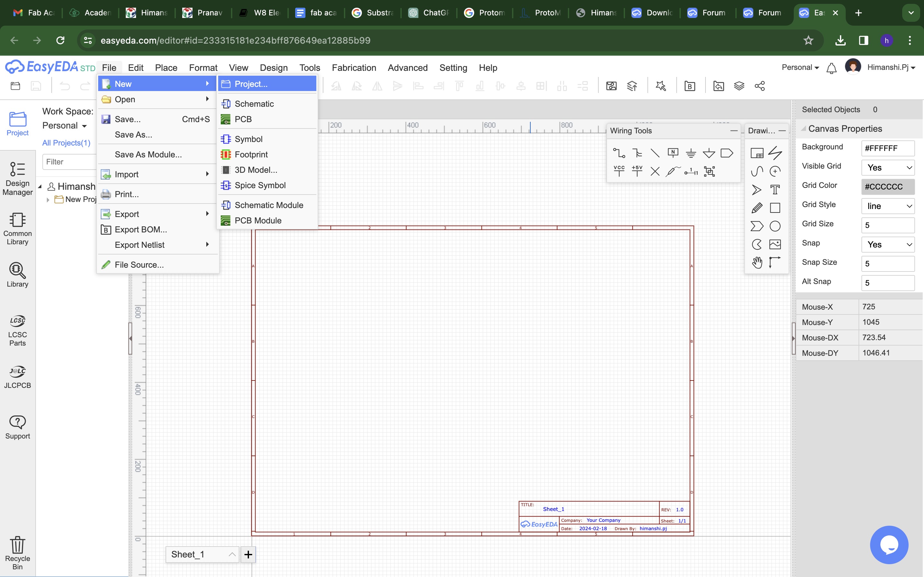
Task: Click the Grid Color swatch #CCCCCC
Action: [x=888, y=186]
